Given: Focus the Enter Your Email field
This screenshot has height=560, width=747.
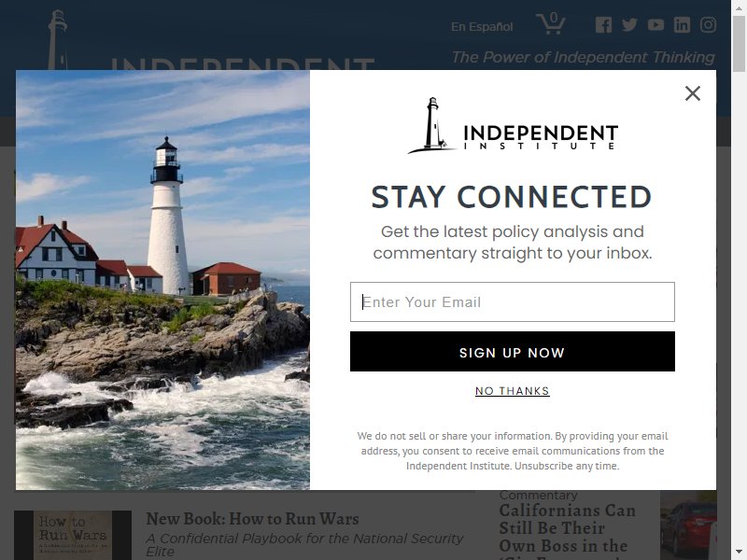Looking at the screenshot, I should 513,301.
